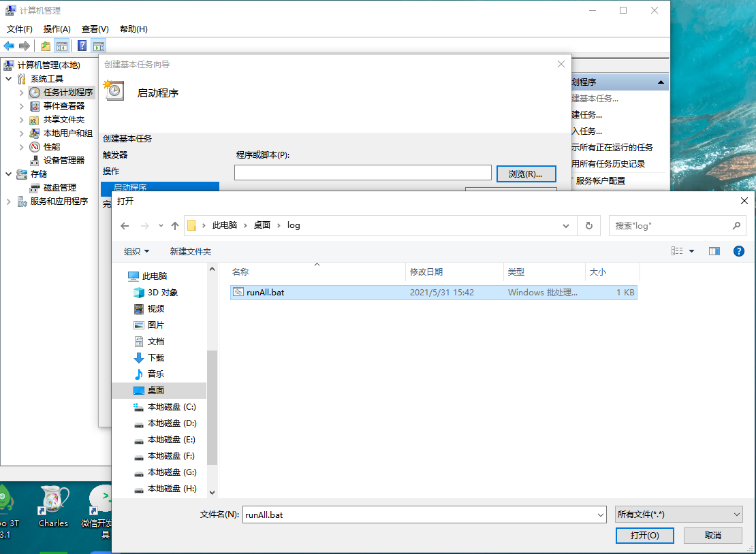The image size is (756, 554).
Task: Expand the 服务和应用程序 tree node
Action: pyautogui.click(x=9, y=201)
